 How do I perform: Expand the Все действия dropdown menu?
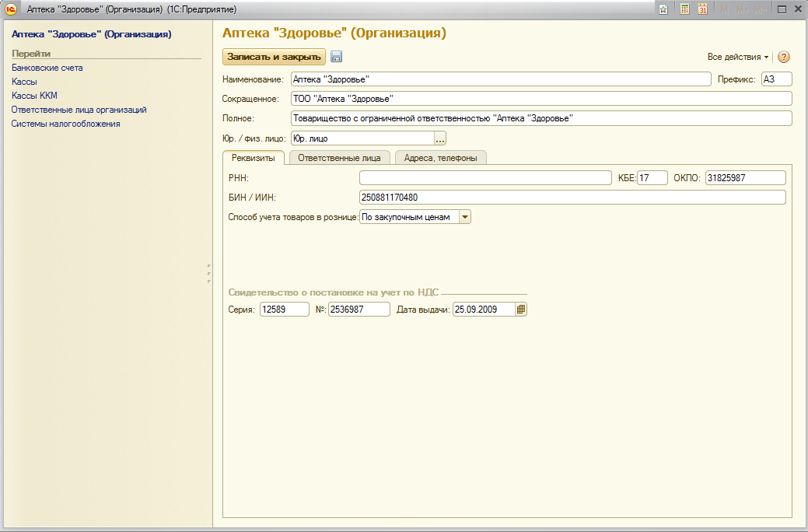[737, 57]
